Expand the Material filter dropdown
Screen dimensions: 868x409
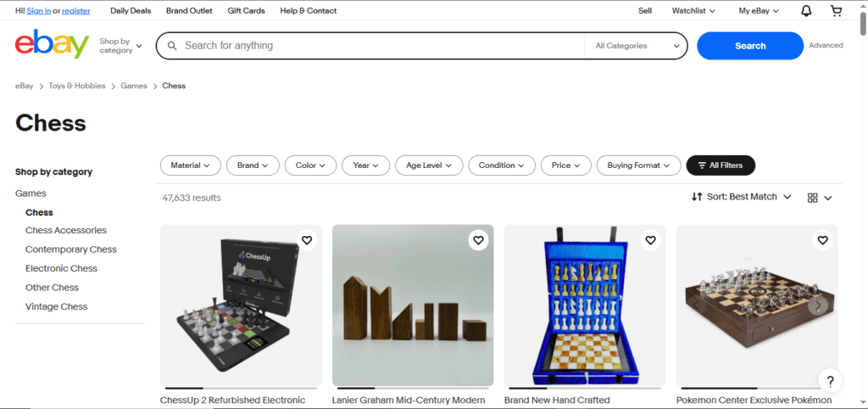[190, 165]
